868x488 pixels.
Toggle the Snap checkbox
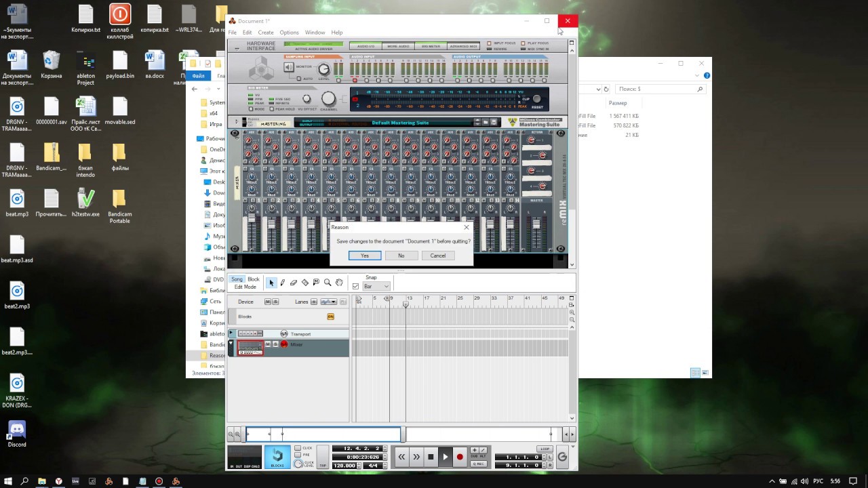(356, 287)
